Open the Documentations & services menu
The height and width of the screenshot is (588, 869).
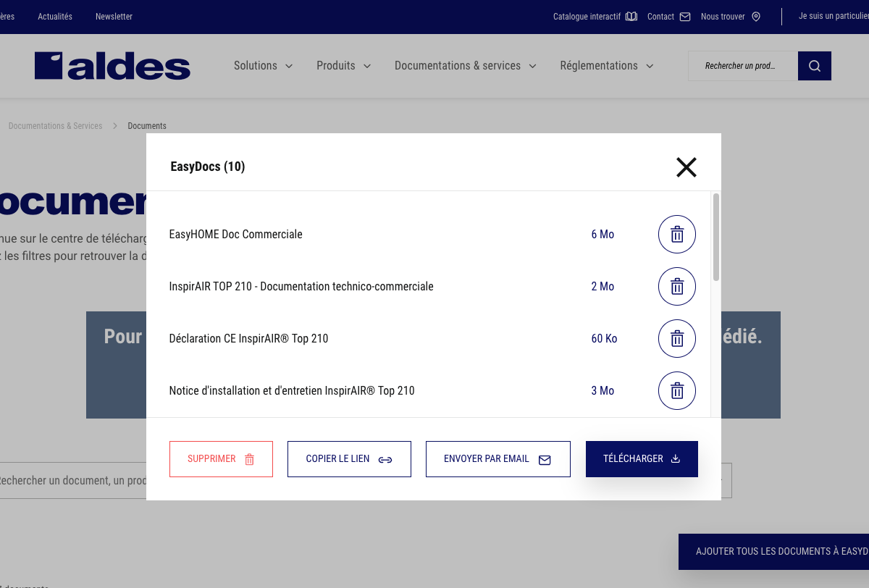464,65
